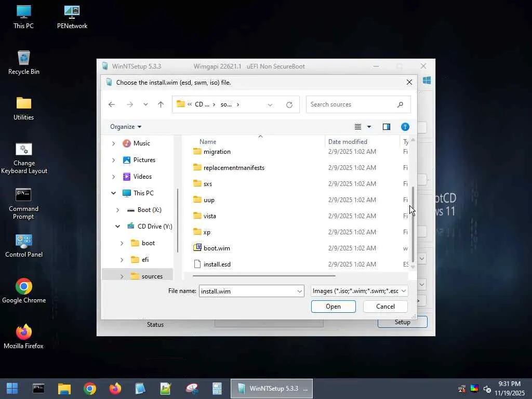Go forward in file dialog
Image resolution: width=532 pixels, height=399 pixels.
[x=129, y=104]
